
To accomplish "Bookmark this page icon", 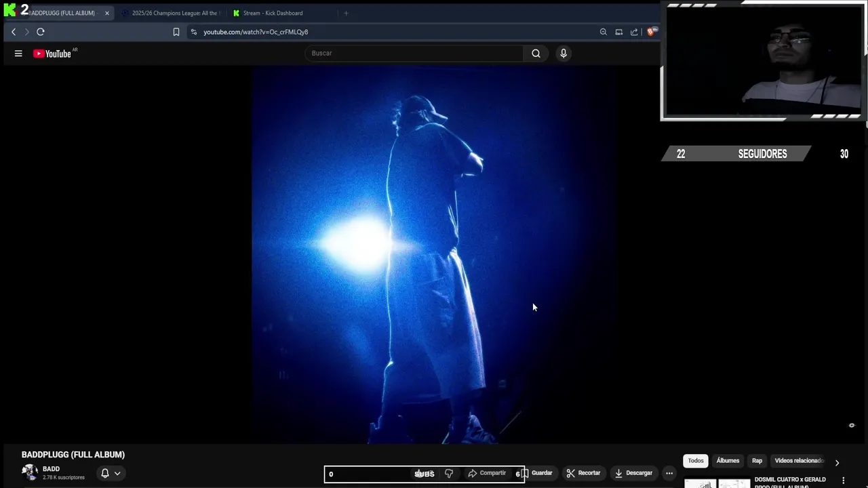I will click(x=176, y=32).
